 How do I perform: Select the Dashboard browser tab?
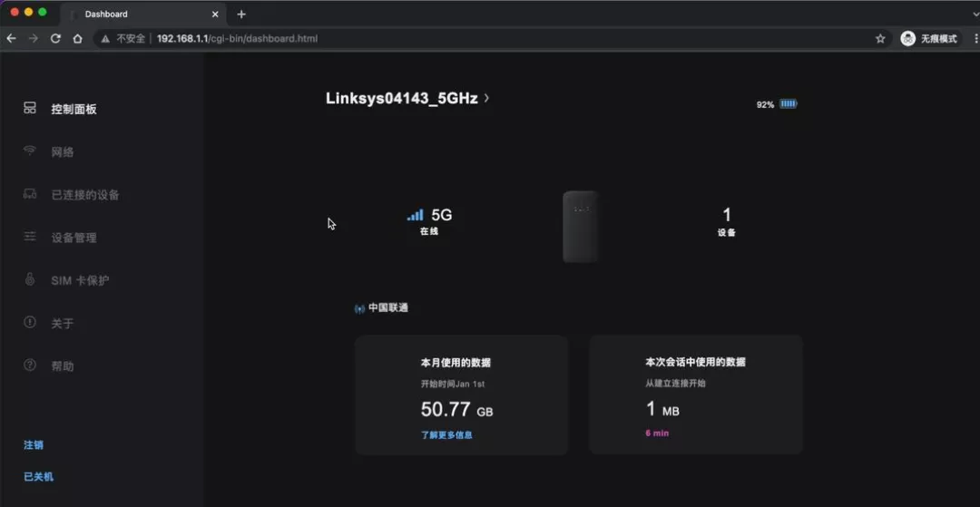143,14
